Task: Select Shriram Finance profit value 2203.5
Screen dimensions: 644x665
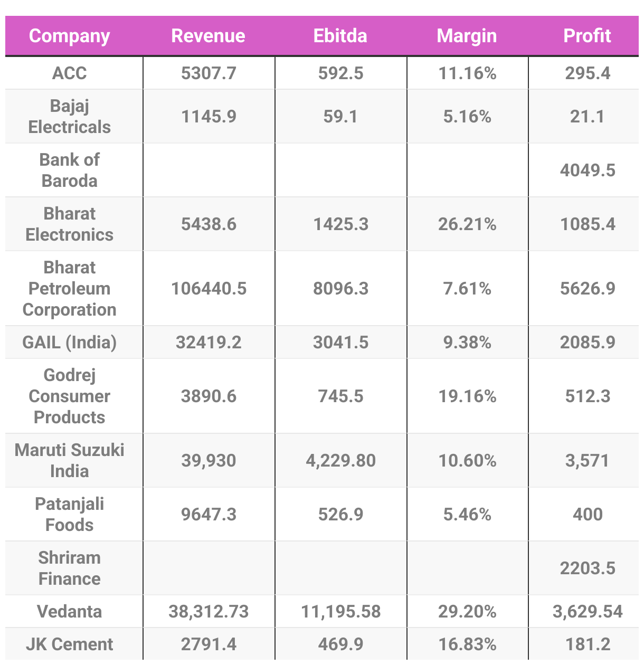Action: (x=588, y=568)
